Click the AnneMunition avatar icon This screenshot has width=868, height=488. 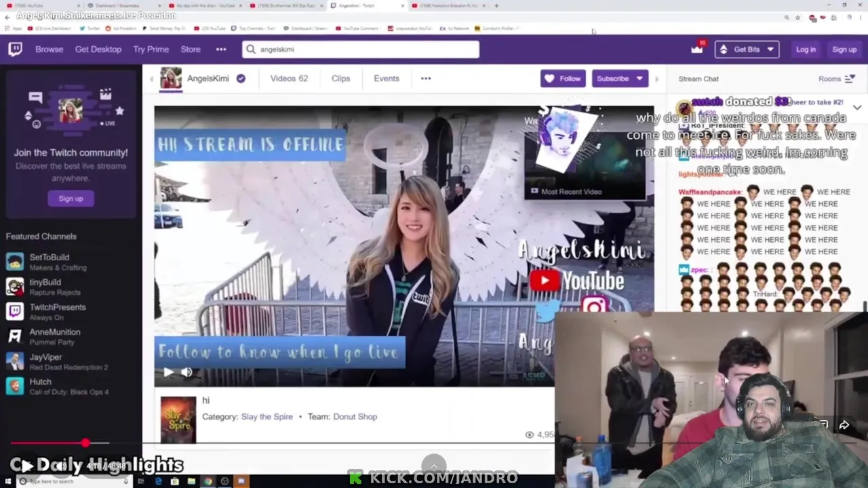click(x=15, y=336)
